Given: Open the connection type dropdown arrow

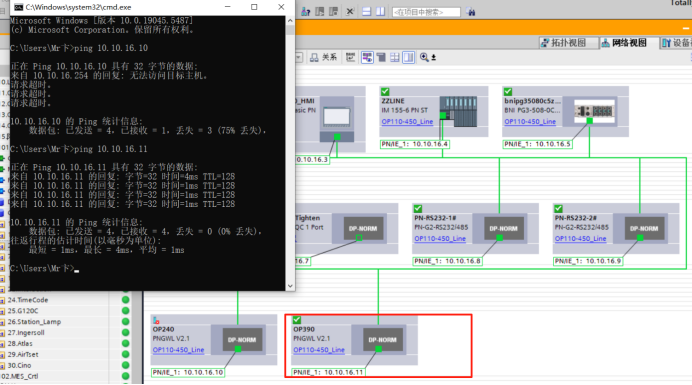Looking at the screenshot, I should point(299,57).
